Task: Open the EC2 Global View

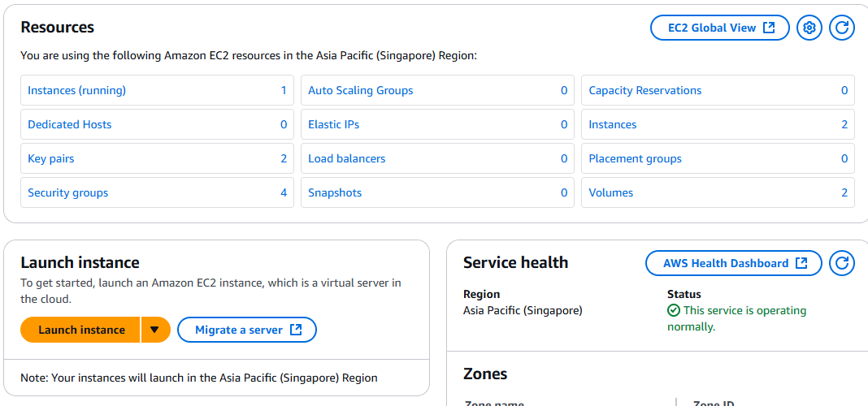Action: click(719, 28)
